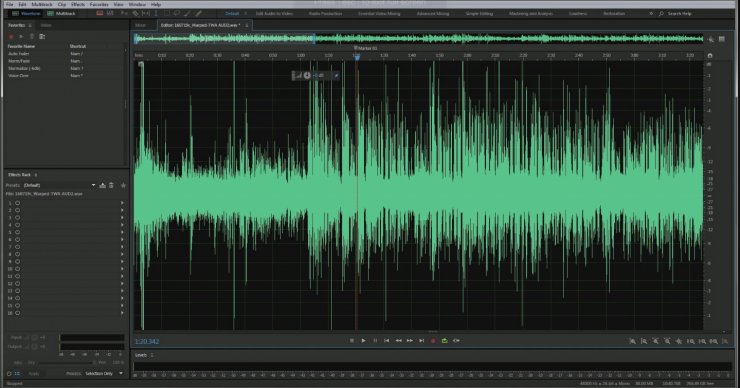The width and height of the screenshot is (740, 388).
Task: Delete effects rack preset trash icon
Action: tap(111, 186)
